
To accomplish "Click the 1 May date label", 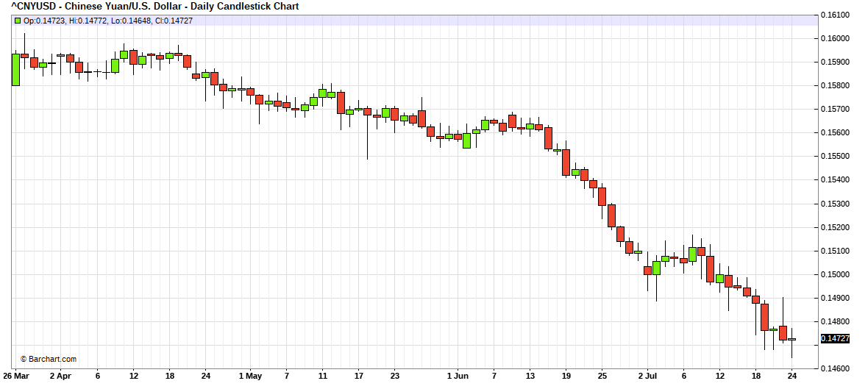I will click(250, 375).
